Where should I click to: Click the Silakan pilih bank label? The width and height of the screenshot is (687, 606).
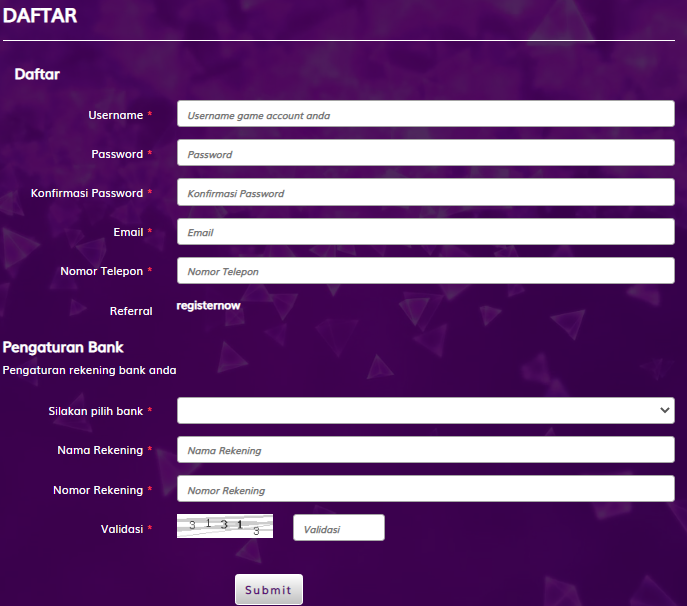(96, 411)
